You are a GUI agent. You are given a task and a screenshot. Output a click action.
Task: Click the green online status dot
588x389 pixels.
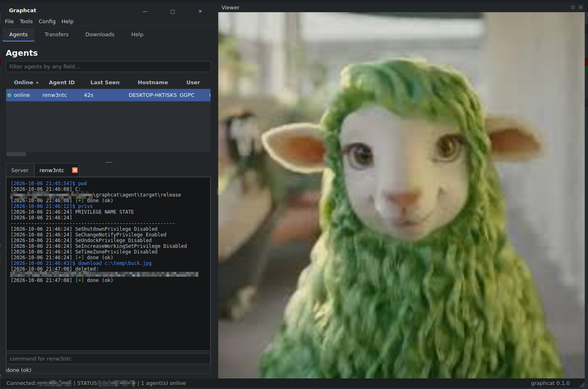[9, 95]
